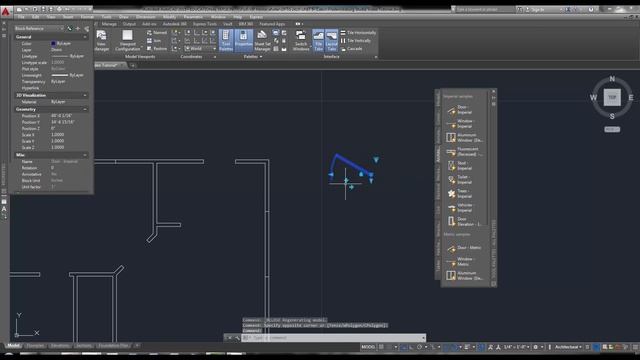
Task: Open the AutoCAD application menu logo
Action: [x=6, y=11]
